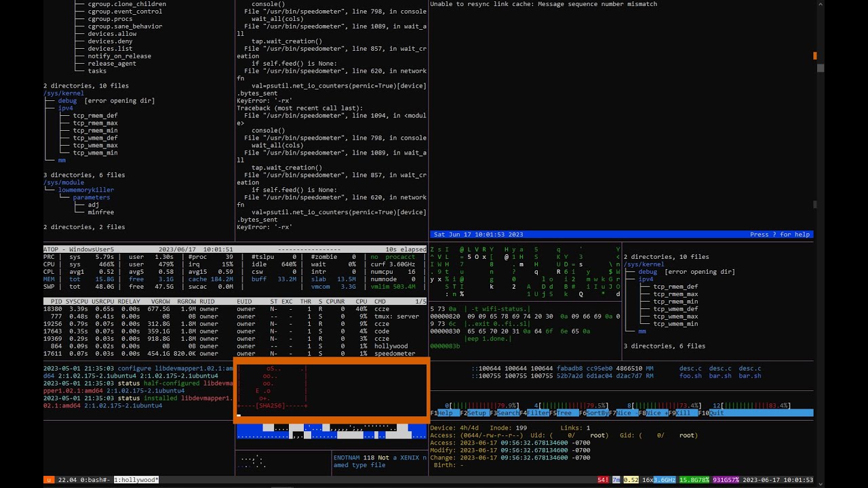Select cgroup.clone_children in the tree listing

pyautogui.click(x=127, y=4)
